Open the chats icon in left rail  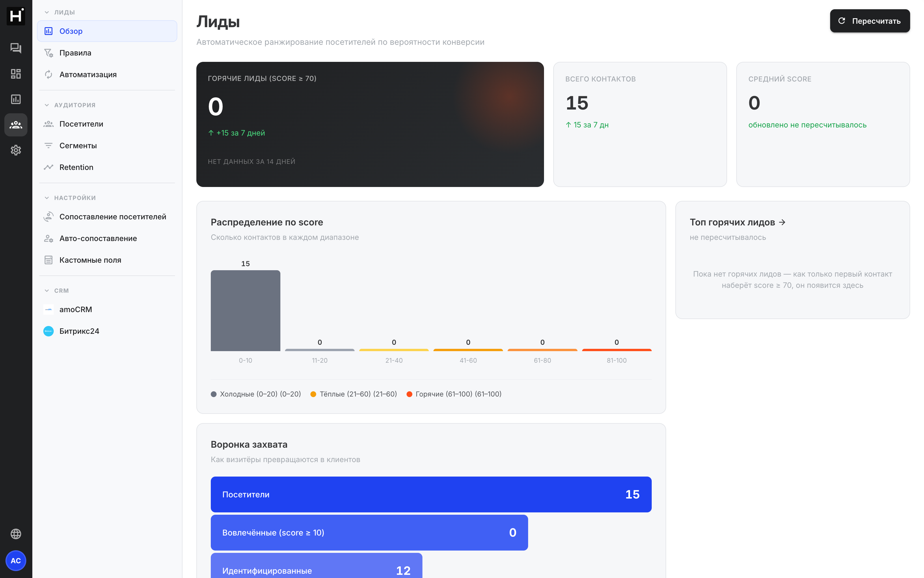coord(16,48)
